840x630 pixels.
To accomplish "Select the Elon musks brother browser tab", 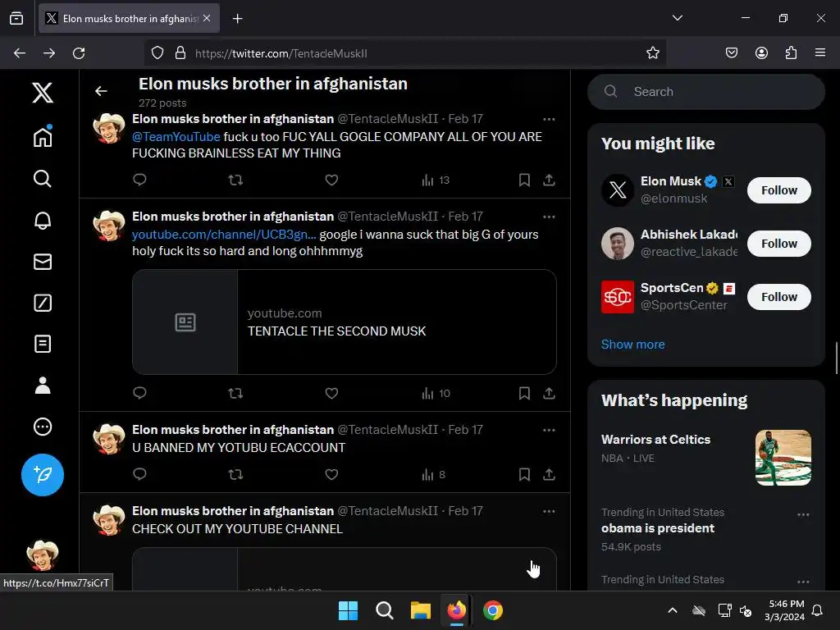I will click(x=129, y=19).
